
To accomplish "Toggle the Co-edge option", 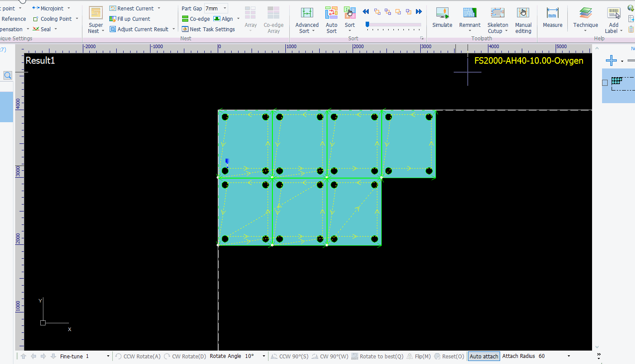I will pos(196,19).
